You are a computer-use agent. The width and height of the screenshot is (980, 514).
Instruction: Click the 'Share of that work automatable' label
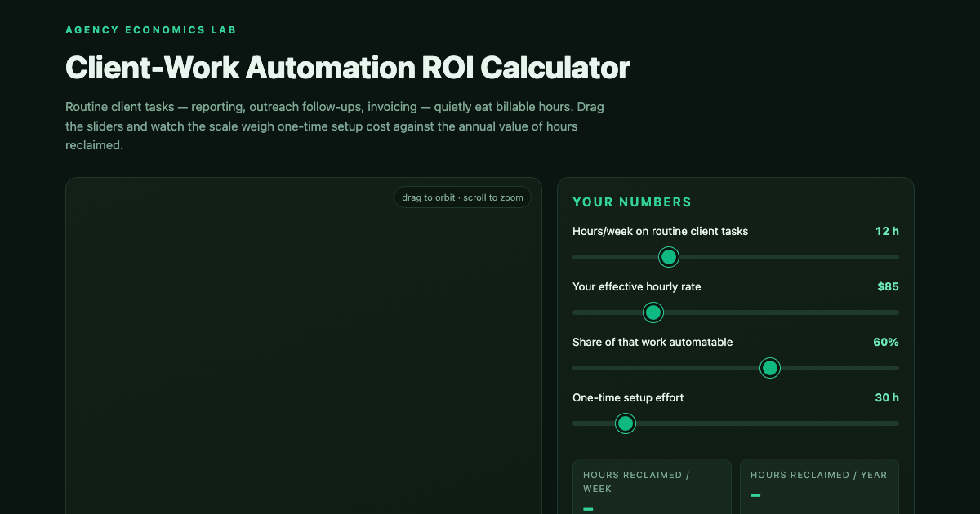653,342
